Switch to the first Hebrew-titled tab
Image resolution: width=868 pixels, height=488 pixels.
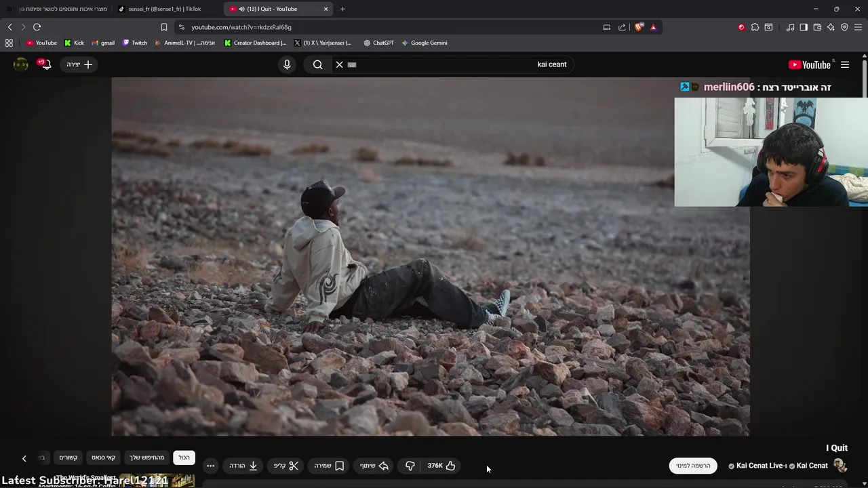pyautogui.click(x=57, y=9)
